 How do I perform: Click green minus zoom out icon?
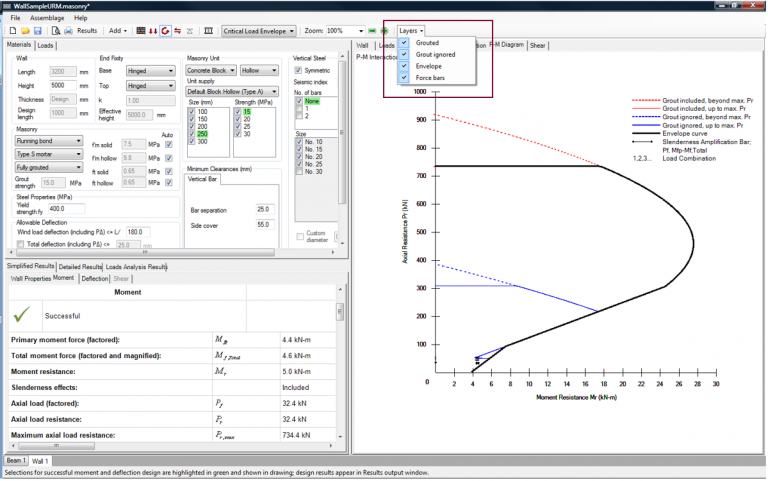point(372,31)
